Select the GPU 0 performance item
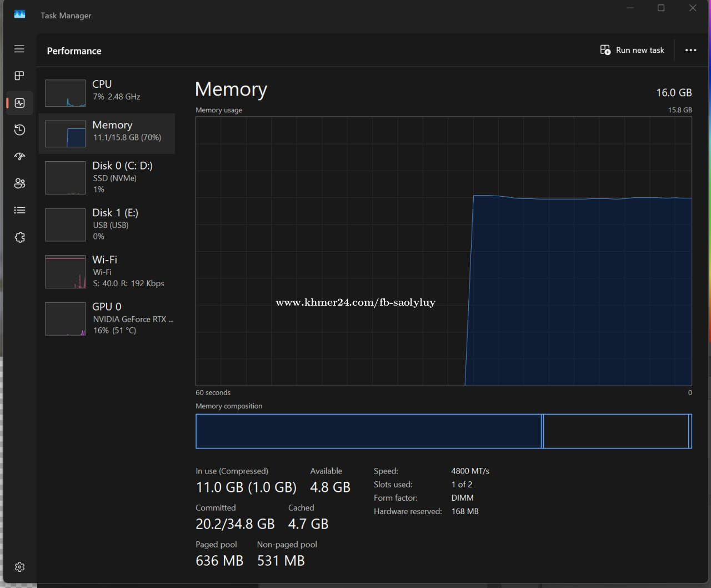The height and width of the screenshot is (588, 711). point(107,318)
